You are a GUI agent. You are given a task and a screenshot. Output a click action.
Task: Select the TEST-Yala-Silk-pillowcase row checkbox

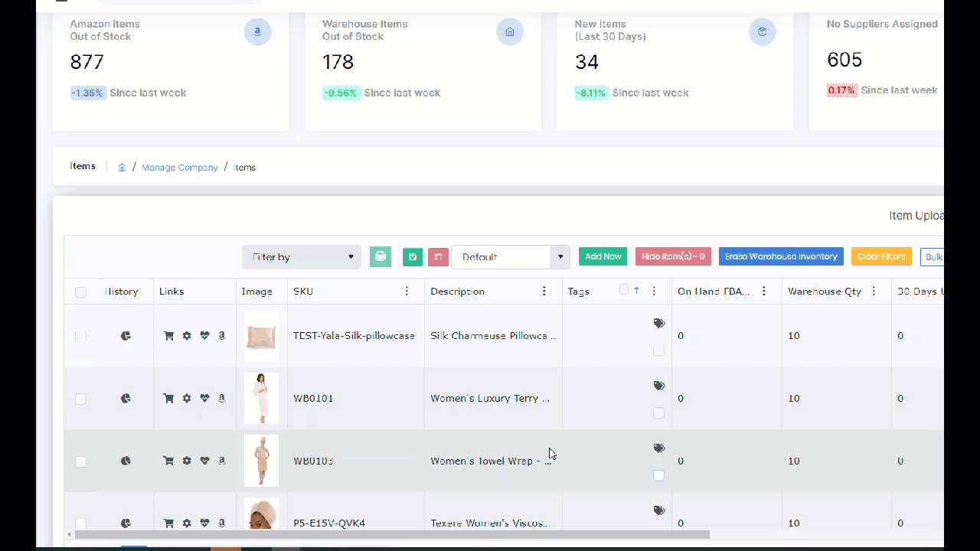click(80, 337)
